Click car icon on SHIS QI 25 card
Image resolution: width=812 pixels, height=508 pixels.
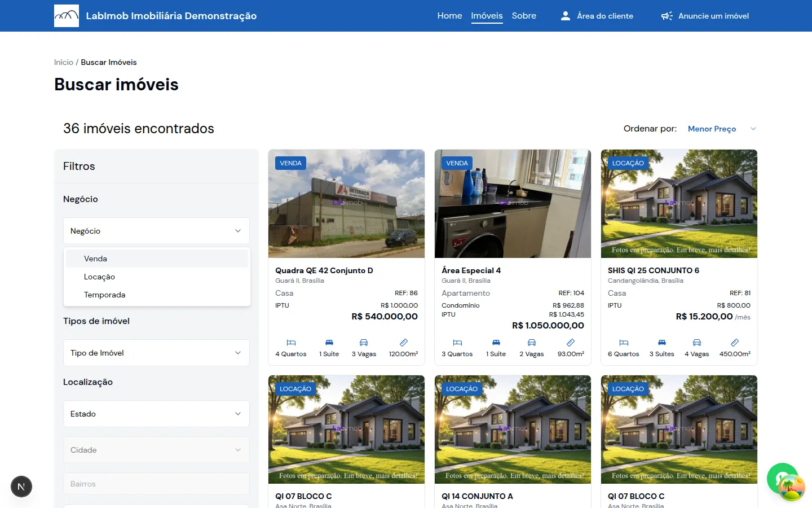click(697, 343)
